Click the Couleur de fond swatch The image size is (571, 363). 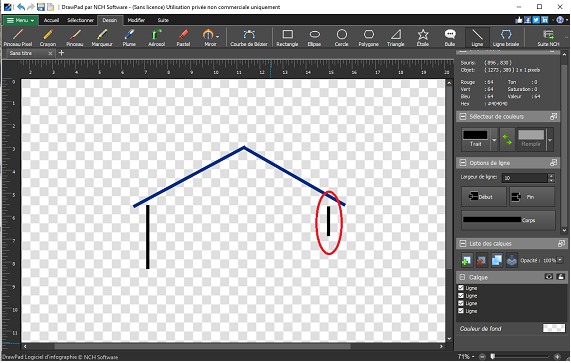pyautogui.click(x=554, y=328)
